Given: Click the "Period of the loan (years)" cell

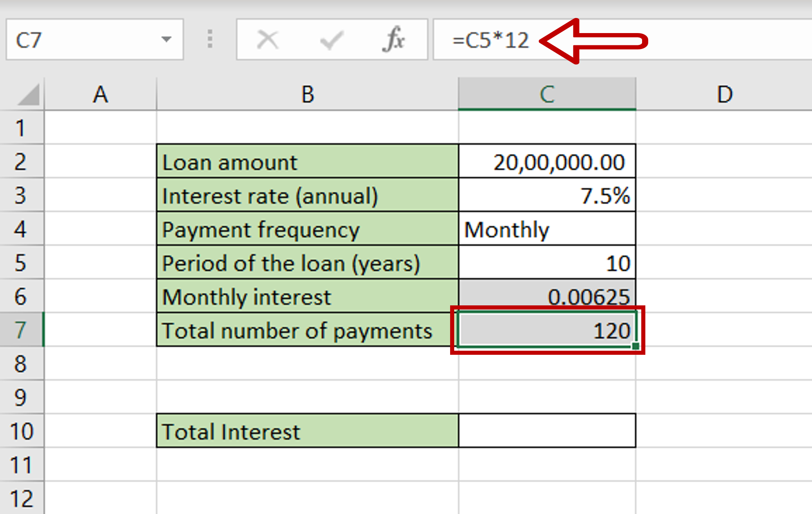Looking at the screenshot, I should pos(308,263).
